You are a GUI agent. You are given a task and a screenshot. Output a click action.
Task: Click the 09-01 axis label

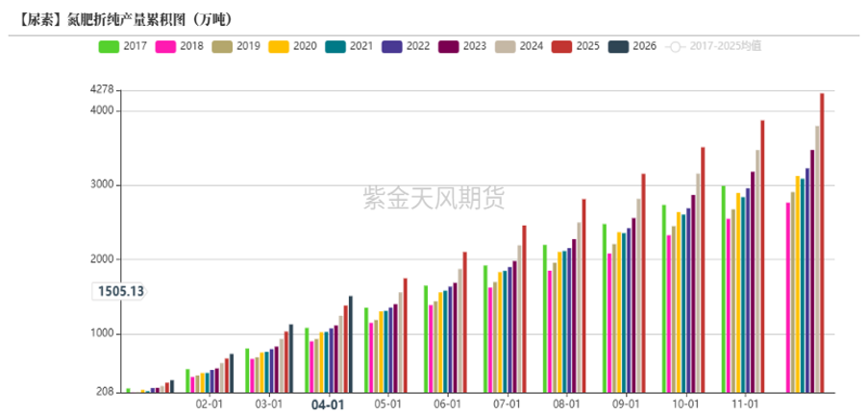coord(626,403)
